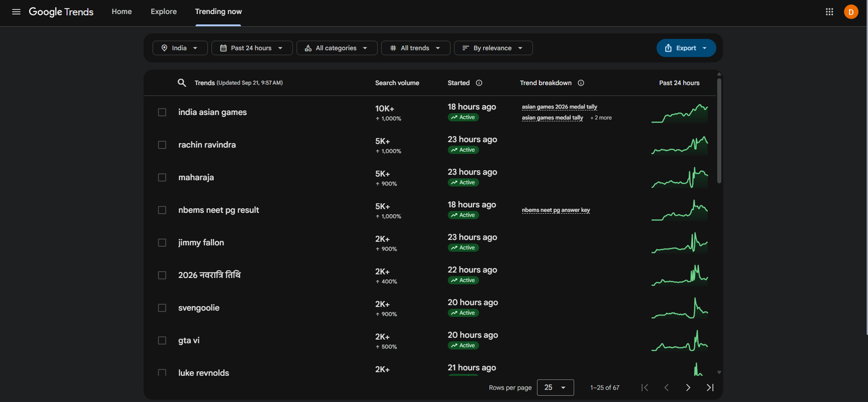Viewport: 868px width, 402px height.
Task: View the gta vi trend sparkline
Action: pos(680,341)
